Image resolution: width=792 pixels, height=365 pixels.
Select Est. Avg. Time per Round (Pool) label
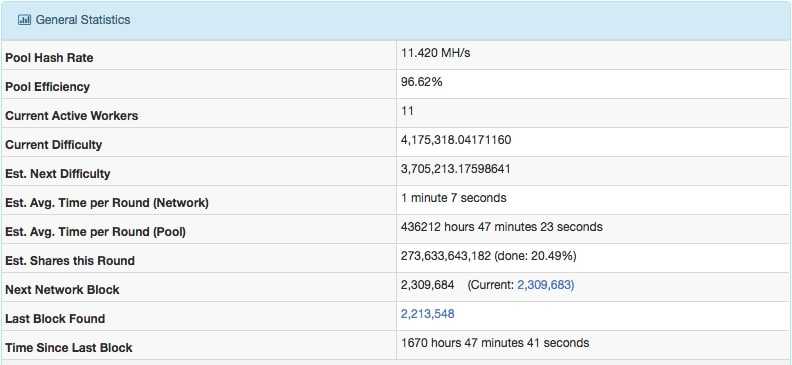click(95, 232)
